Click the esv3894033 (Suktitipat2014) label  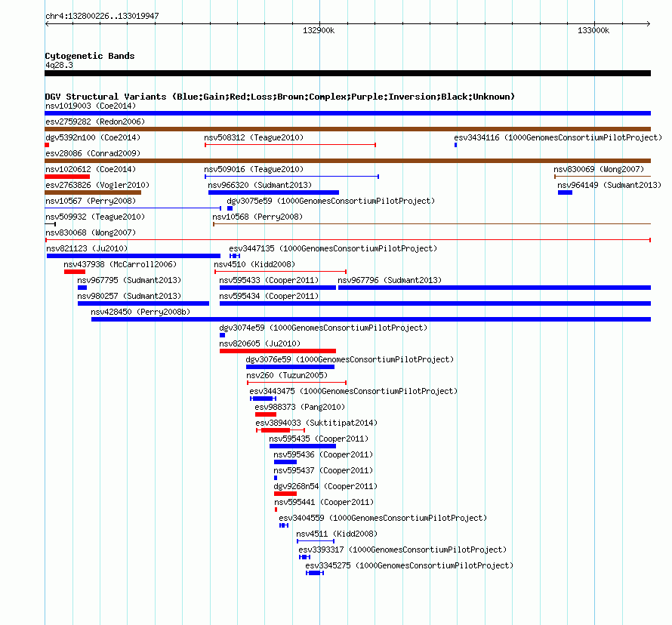pos(316,423)
